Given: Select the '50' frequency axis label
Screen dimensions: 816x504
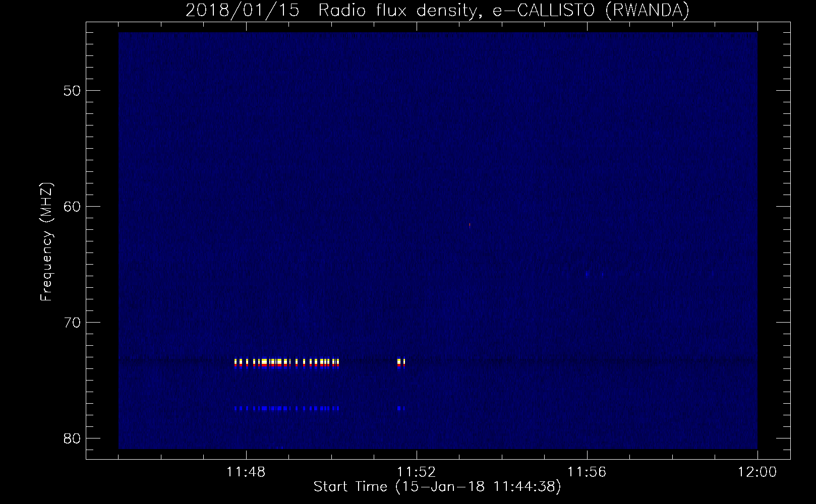Looking at the screenshot, I should [x=72, y=91].
